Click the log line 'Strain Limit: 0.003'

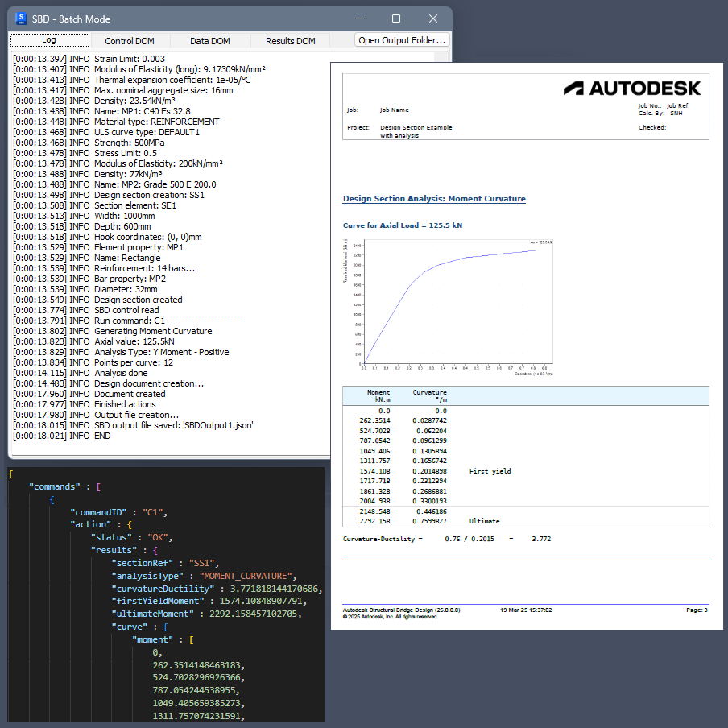coord(89,59)
